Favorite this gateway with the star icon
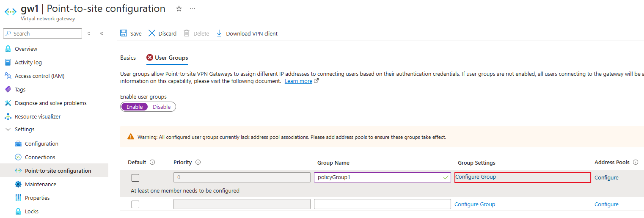 (x=179, y=8)
